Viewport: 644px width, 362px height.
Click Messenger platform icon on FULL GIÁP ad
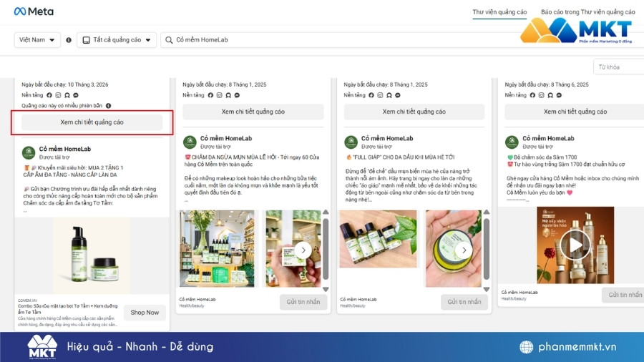(x=398, y=95)
